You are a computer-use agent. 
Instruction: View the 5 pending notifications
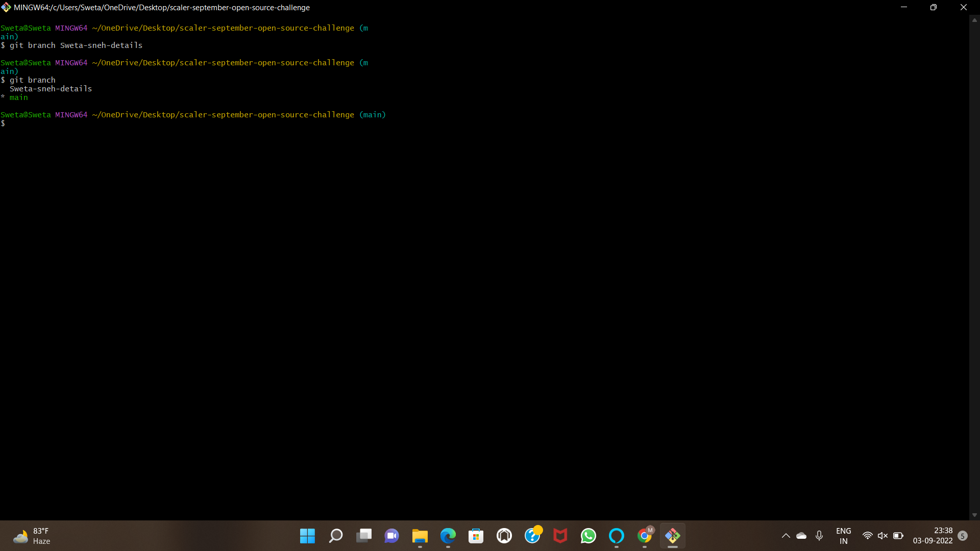point(963,537)
